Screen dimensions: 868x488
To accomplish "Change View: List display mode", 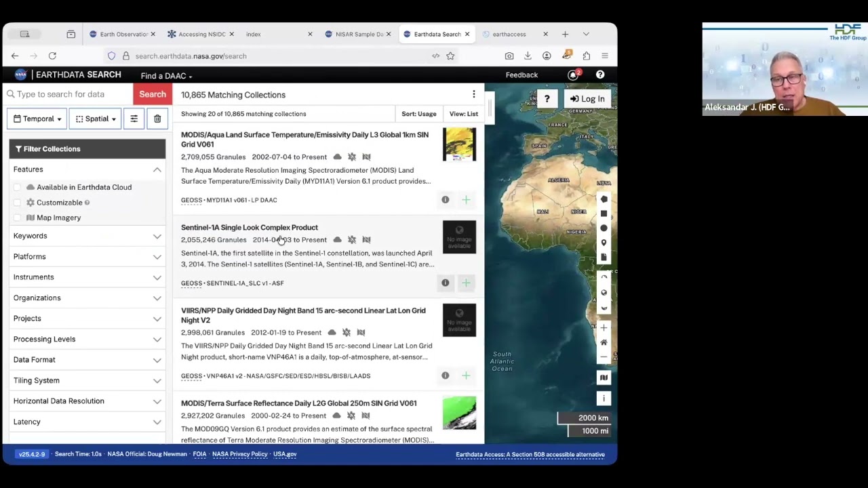I will 464,114.
